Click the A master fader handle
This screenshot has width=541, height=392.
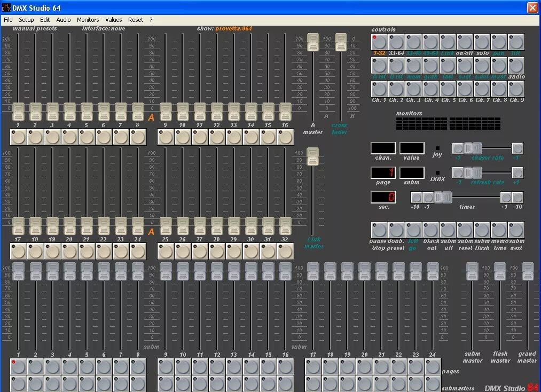(313, 42)
